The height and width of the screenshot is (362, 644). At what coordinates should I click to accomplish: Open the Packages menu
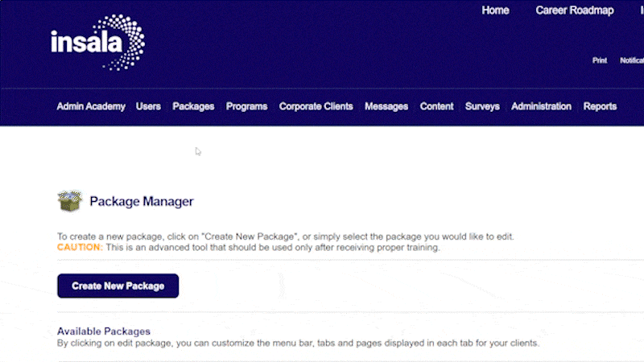pyautogui.click(x=193, y=106)
